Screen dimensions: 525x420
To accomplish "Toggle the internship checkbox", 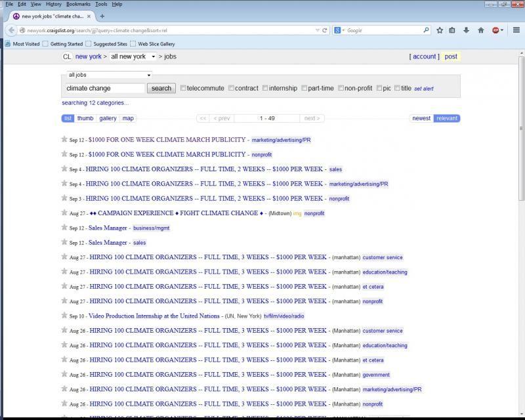I will point(265,88).
